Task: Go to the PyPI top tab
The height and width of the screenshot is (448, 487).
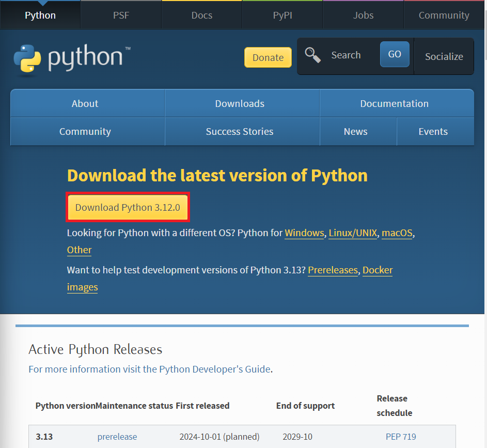Action: (282, 15)
